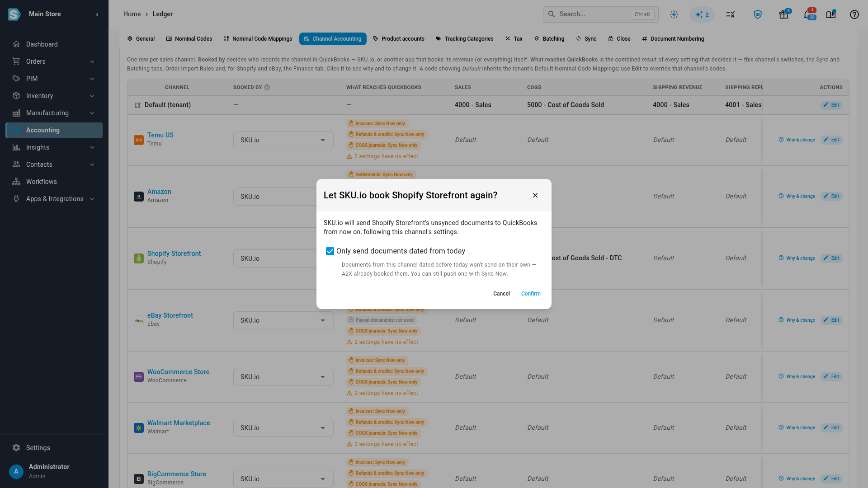Check 'Only send documents dated from today' box
868x488 pixels.
pyautogui.click(x=330, y=251)
